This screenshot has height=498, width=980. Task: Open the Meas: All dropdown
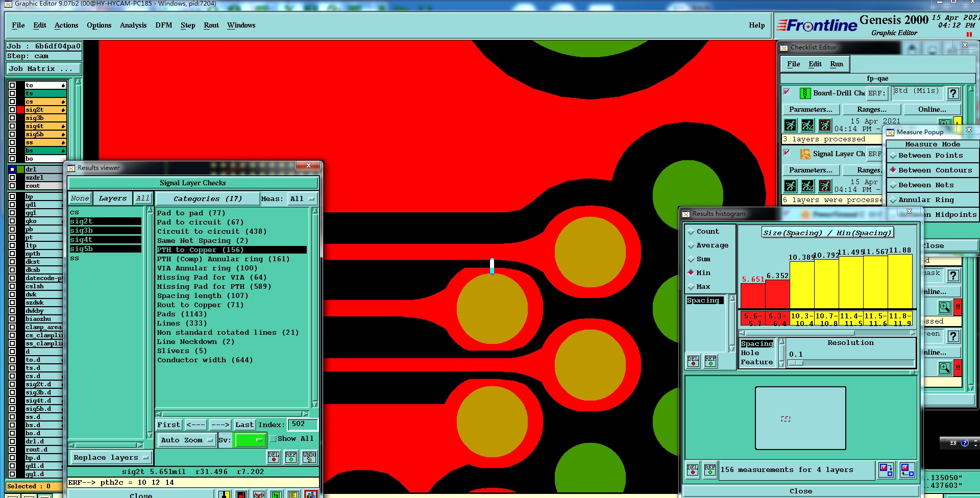click(x=302, y=198)
